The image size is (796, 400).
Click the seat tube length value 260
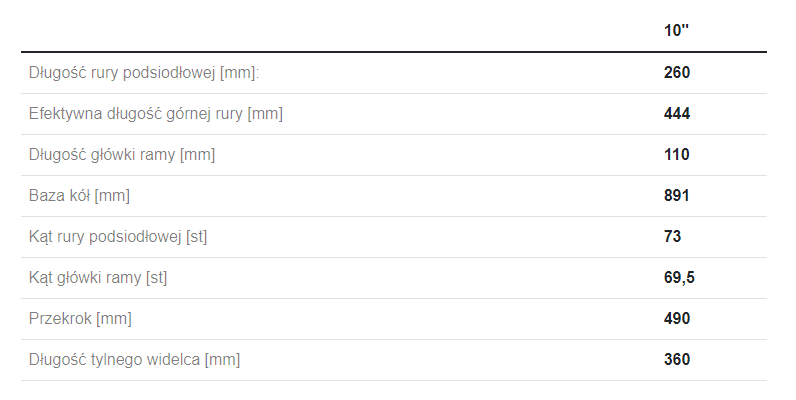pyautogui.click(x=677, y=73)
